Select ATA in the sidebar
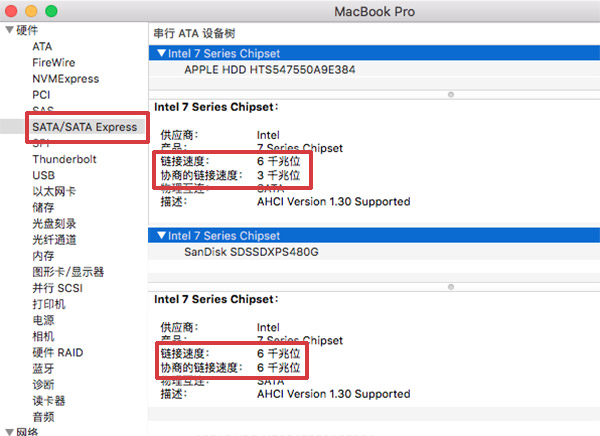 click(42, 47)
